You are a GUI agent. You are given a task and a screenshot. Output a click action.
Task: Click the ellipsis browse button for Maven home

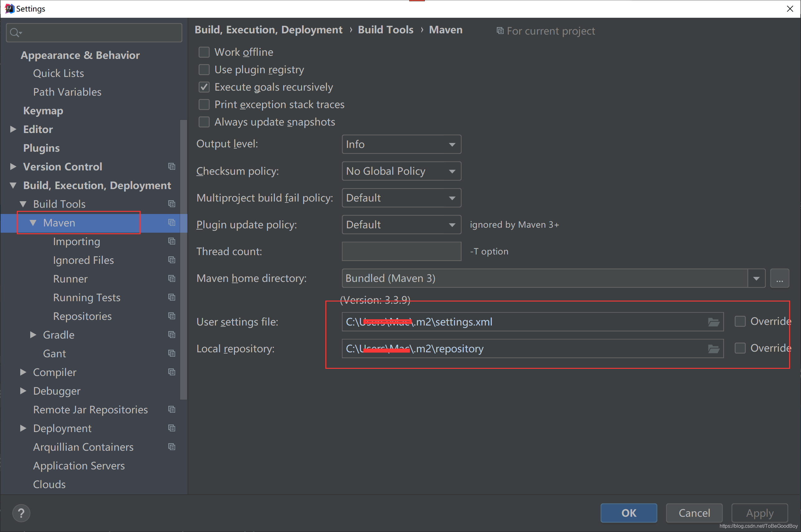779,278
